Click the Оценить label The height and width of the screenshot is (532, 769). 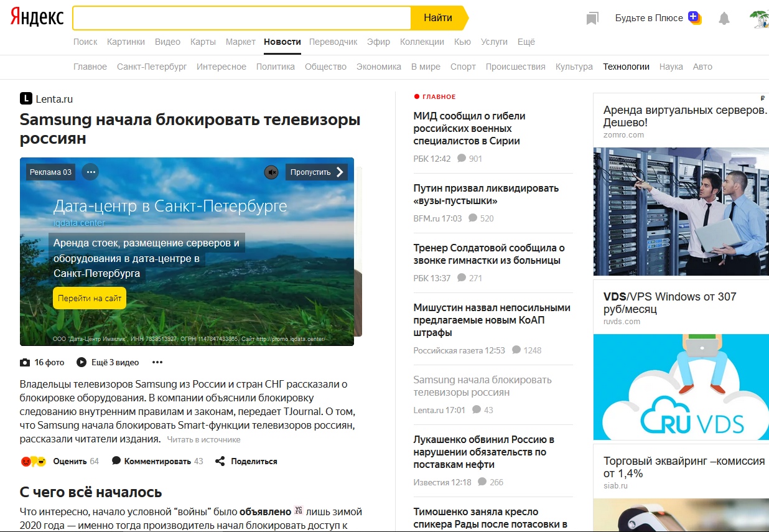[70, 462]
